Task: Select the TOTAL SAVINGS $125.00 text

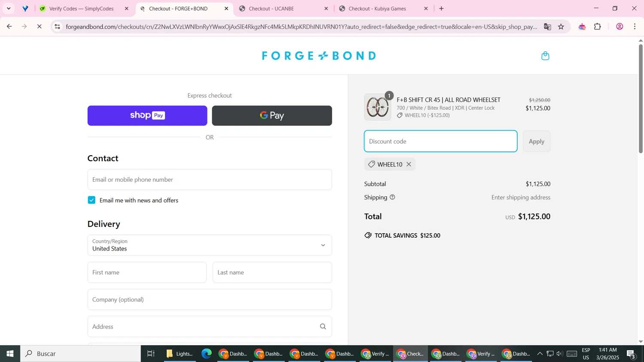Action: coord(407,235)
